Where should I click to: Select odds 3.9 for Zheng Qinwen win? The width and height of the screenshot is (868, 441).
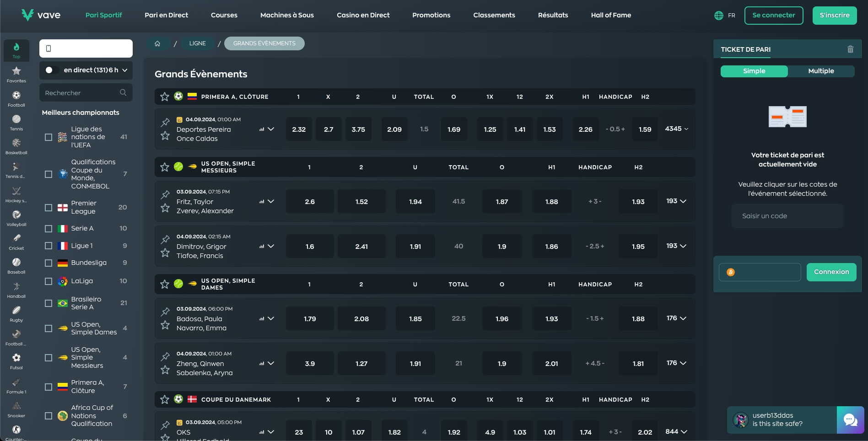click(310, 364)
